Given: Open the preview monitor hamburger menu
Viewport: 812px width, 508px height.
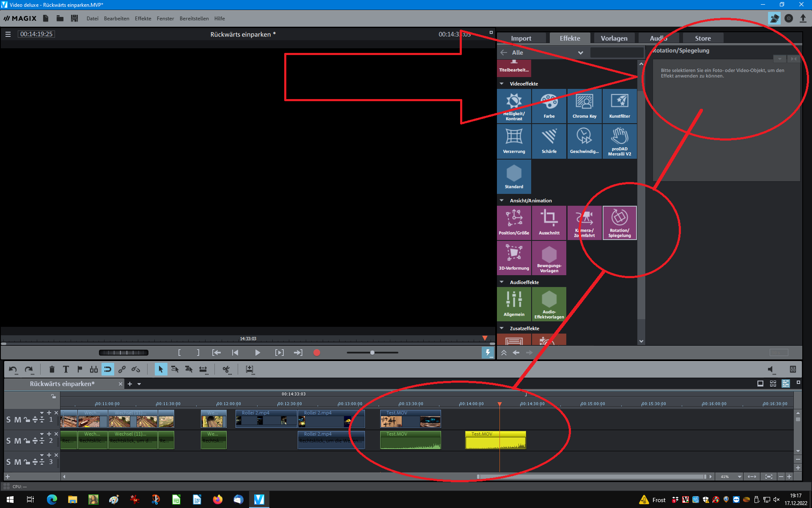Looking at the screenshot, I should tap(8, 34).
